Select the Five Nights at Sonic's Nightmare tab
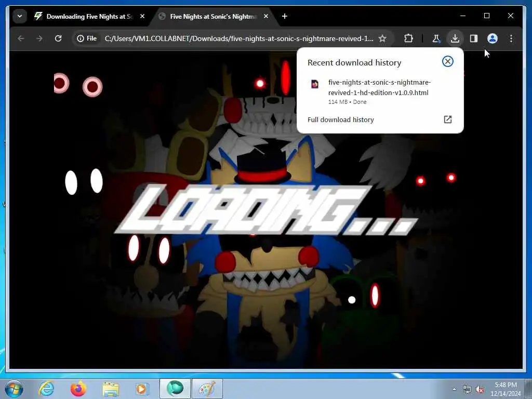Image resolution: width=532 pixels, height=399 pixels. point(214,16)
